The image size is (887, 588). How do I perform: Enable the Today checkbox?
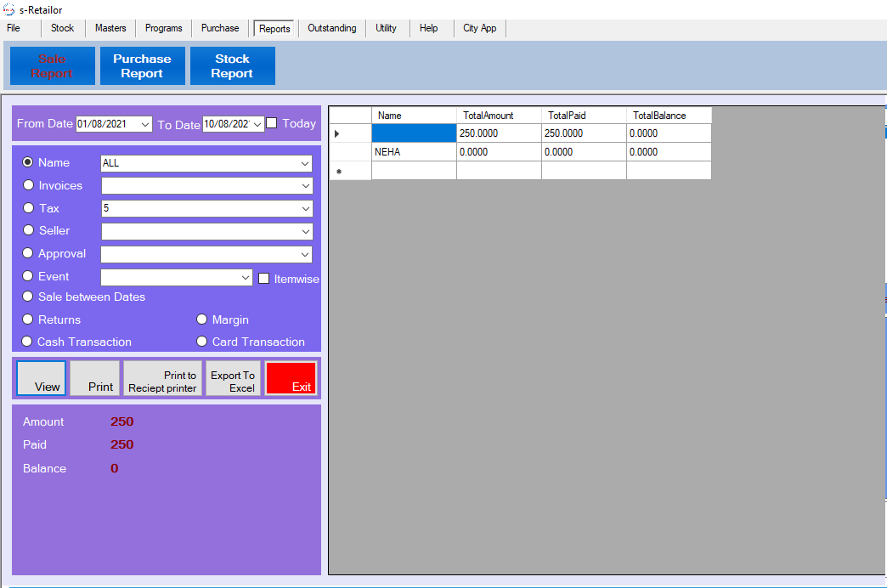tap(272, 123)
